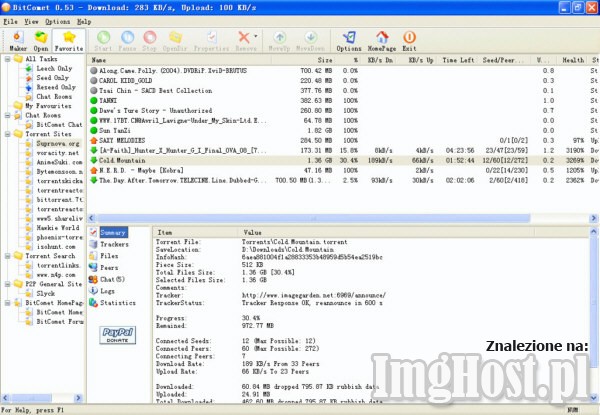Open the File menu
The image size is (600, 415).
(10, 22)
